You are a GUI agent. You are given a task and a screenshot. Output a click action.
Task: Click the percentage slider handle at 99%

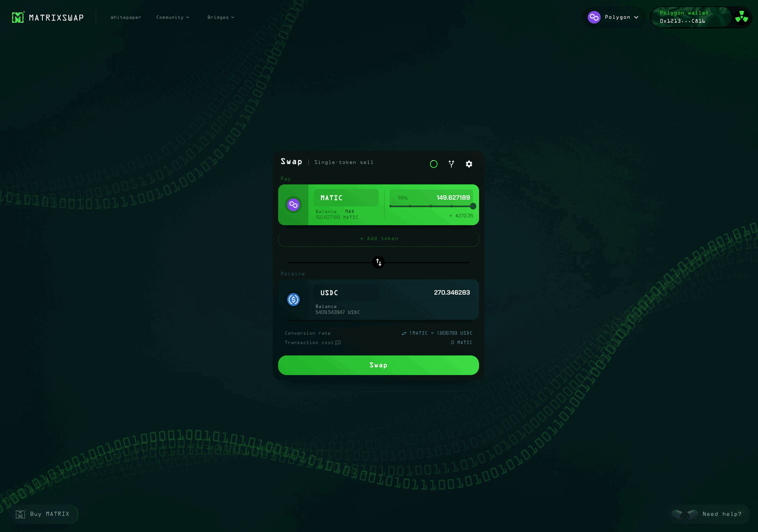(x=473, y=206)
